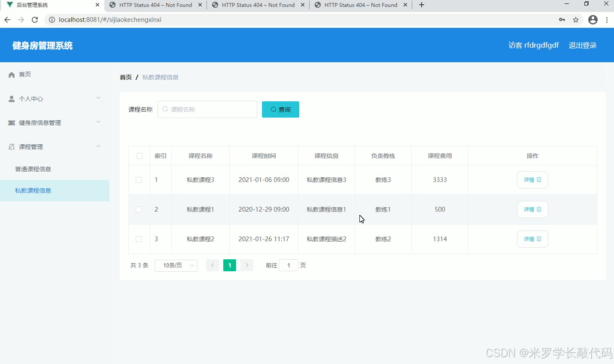614x364 pixels.
Task: Click the browser address bar URL
Action: (110, 20)
